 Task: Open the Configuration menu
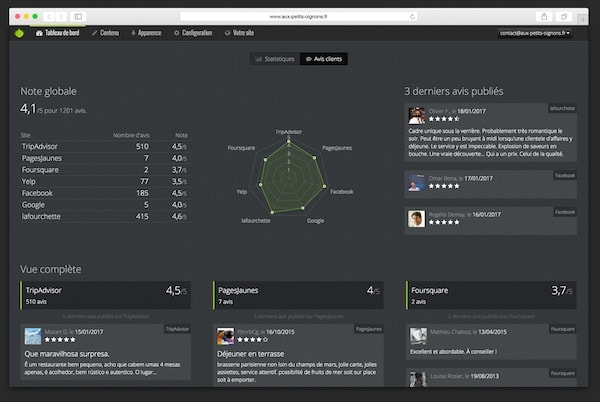(193, 33)
